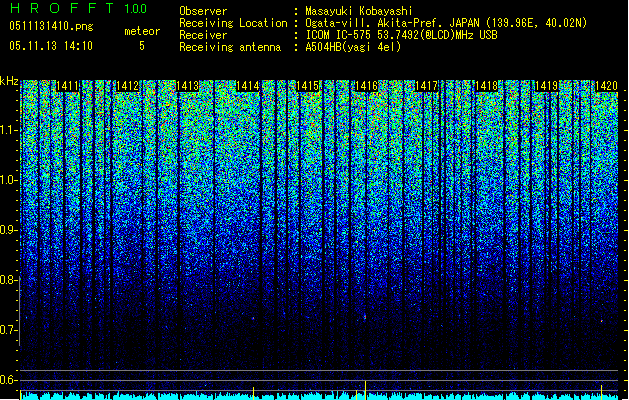This screenshot has width=629, height=400.
Task: Select the filename 0511131410.png
Action: click(x=51, y=26)
